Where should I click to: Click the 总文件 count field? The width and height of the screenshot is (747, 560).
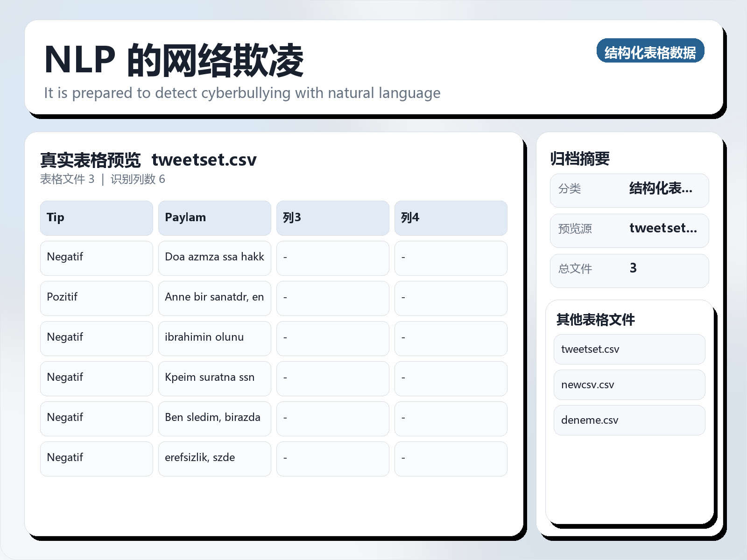pos(629,270)
